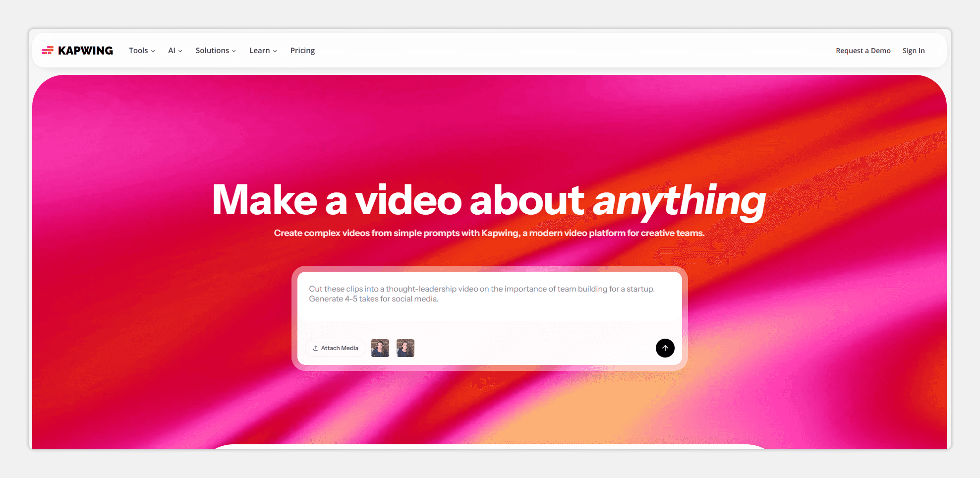The width and height of the screenshot is (980, 478).
Task: Select the first attached media thumbnail
Action: 380,348
